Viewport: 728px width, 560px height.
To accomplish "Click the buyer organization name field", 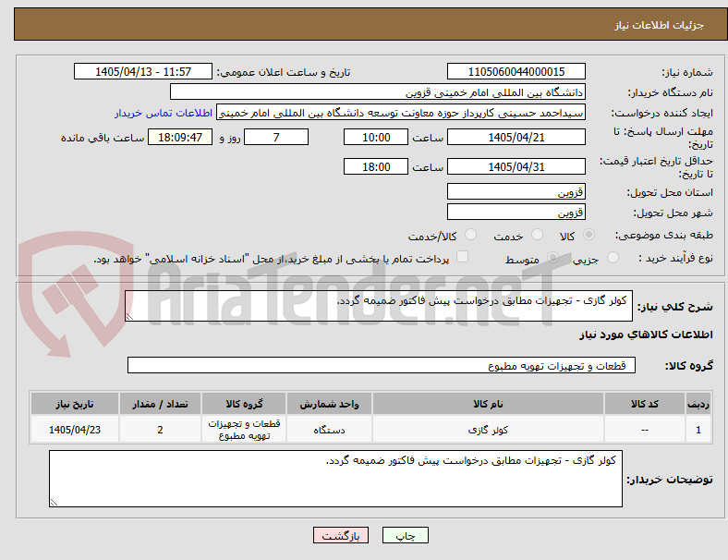I will pyautogui.click(x=378, y=91).
